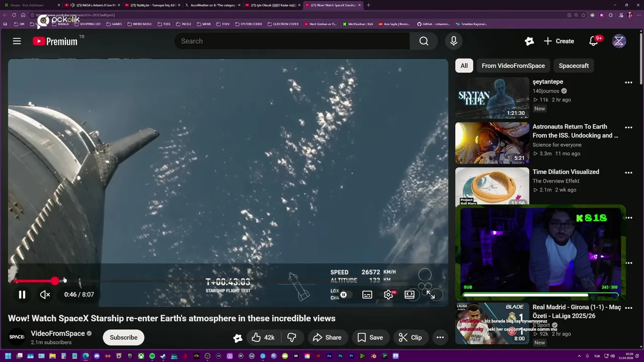Open Time Dilation Visualized title link
This screenshot has width=644, height=362.
tap(566, 172)
